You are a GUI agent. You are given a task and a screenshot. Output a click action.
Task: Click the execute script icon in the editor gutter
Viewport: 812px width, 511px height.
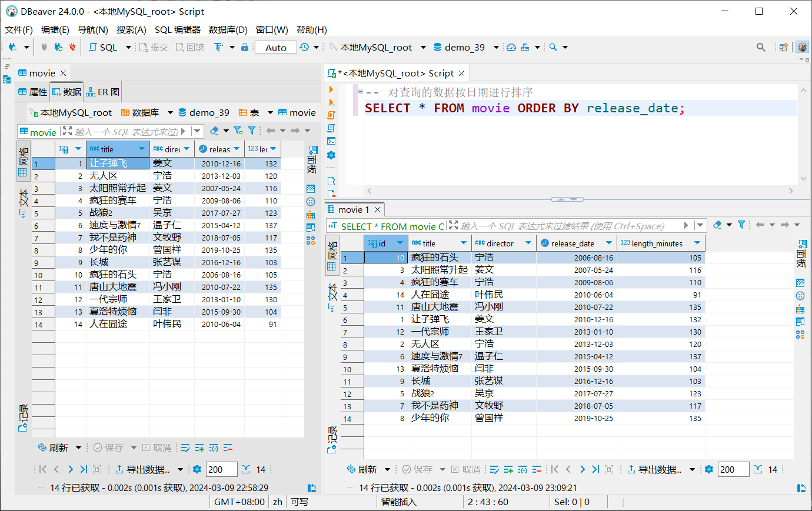point(331,115)
